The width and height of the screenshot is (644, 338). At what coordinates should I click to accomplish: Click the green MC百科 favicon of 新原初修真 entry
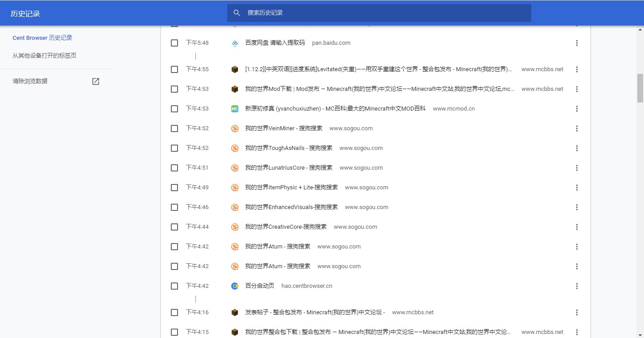pos(235,109)
